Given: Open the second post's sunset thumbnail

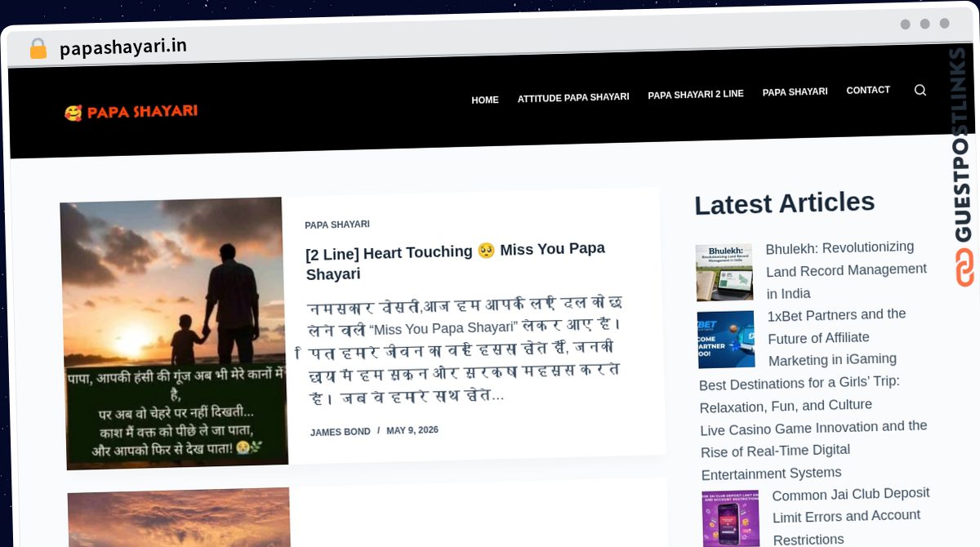Looking at the screenshot, I should click(x=179, y=518).
